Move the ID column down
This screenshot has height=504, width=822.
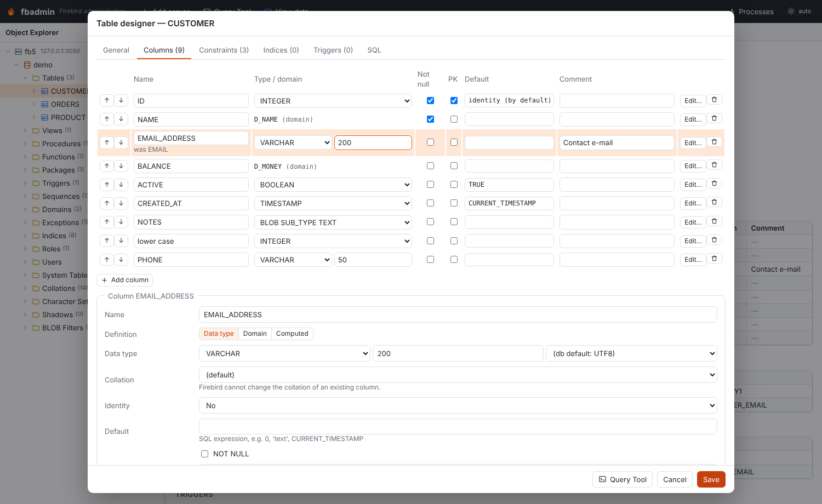121,100
